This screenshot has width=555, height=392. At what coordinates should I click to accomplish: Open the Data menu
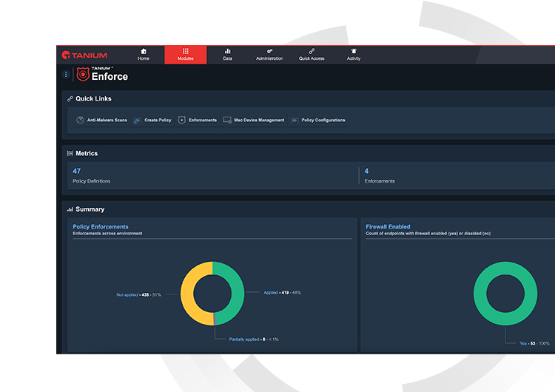(228, 55)
